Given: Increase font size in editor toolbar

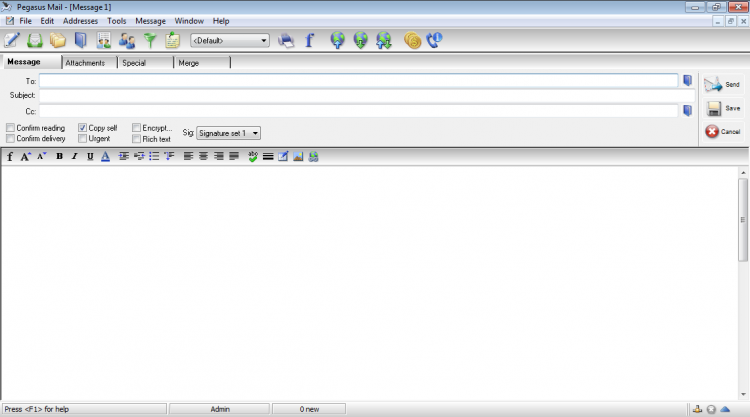Looking at the screenshot, I should (x=25, y=156).
